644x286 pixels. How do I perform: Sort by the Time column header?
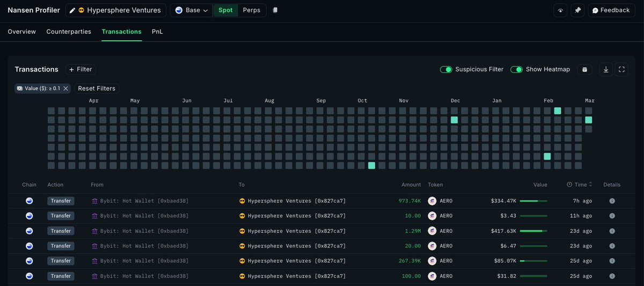click(x=580, y=185)
